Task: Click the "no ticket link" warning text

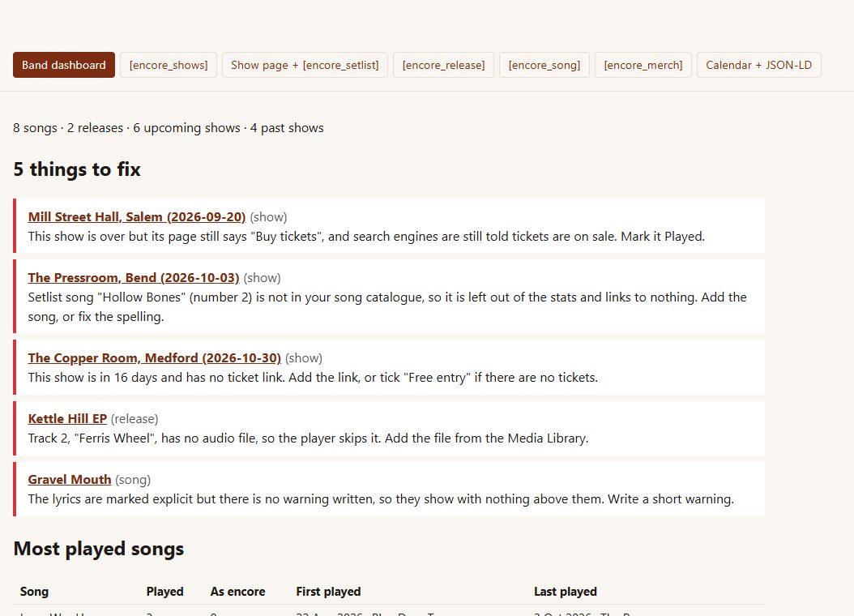Action: 313,378
